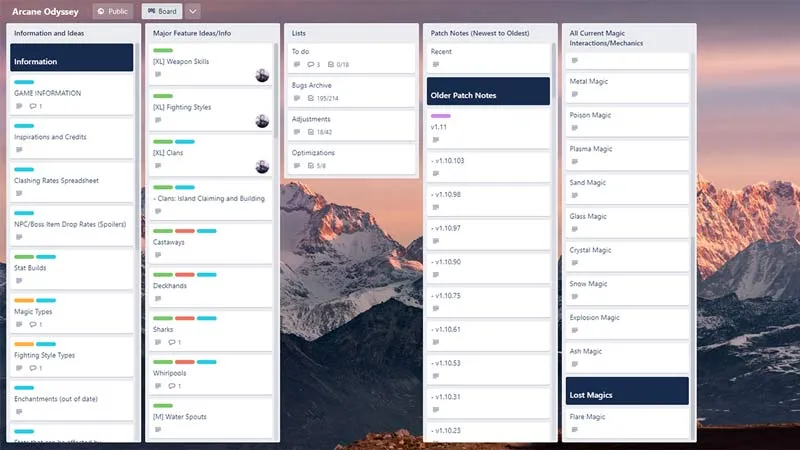This screenshot has width=800, height=450.
Task: Click orange label on Magic Types card
Action: click(24, 300)
